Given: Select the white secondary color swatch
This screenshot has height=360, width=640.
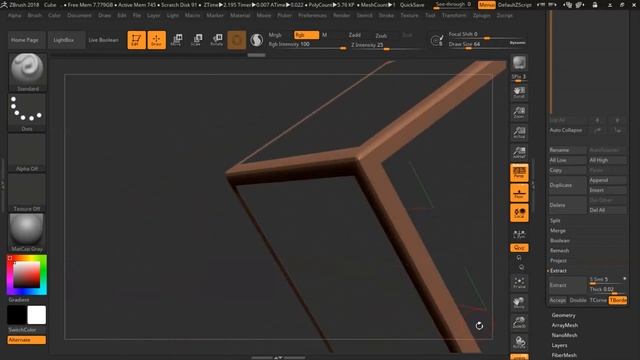Looking at the screenshot, I should tap(37, 315).
